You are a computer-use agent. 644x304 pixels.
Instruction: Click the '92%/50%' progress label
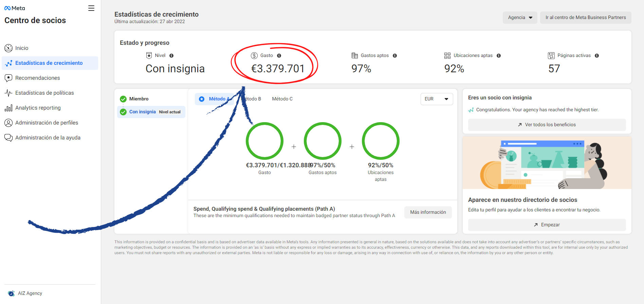click(381, 166)
